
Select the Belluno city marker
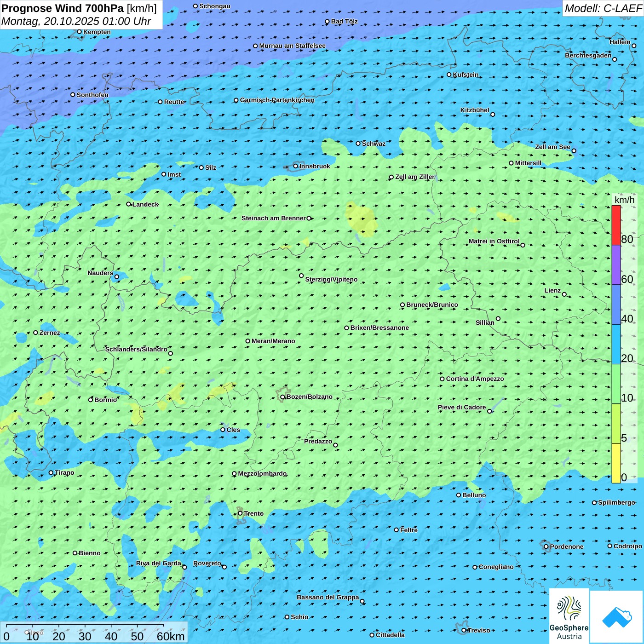(459, 495)
